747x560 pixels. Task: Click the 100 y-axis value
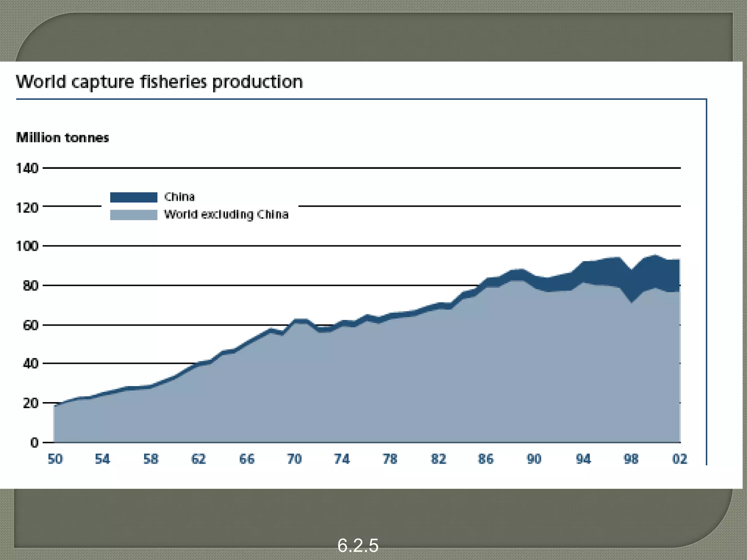pyautogui.click(x=27, y=246)
